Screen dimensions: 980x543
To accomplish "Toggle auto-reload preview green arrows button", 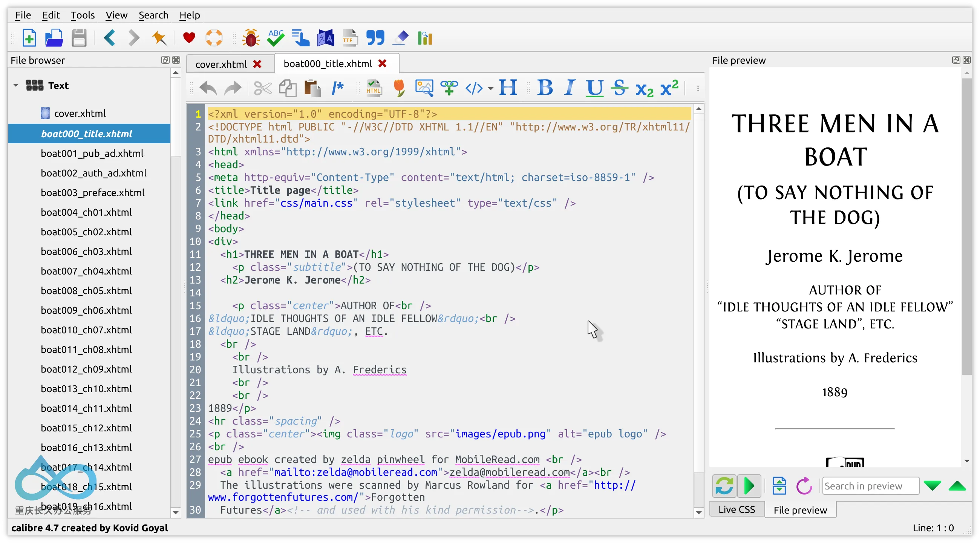I will (x=724, y=486).
